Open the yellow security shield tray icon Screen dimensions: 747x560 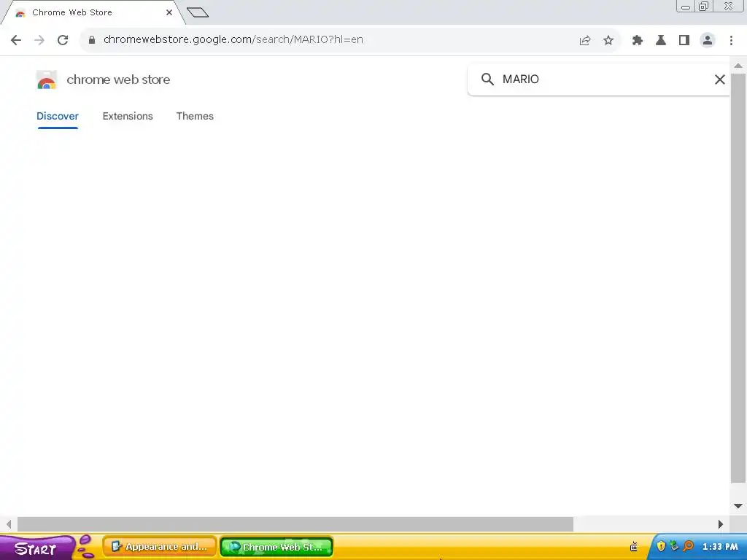(x=661, y=546)
